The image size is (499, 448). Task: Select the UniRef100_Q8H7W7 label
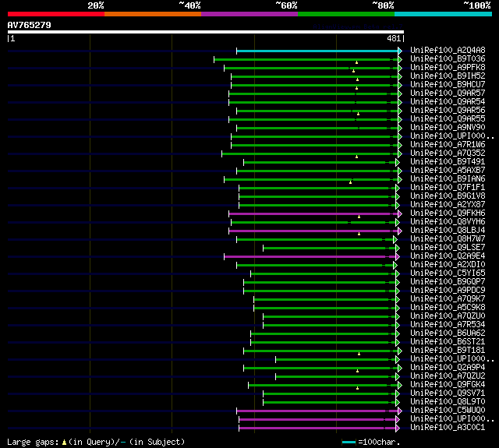448,239
